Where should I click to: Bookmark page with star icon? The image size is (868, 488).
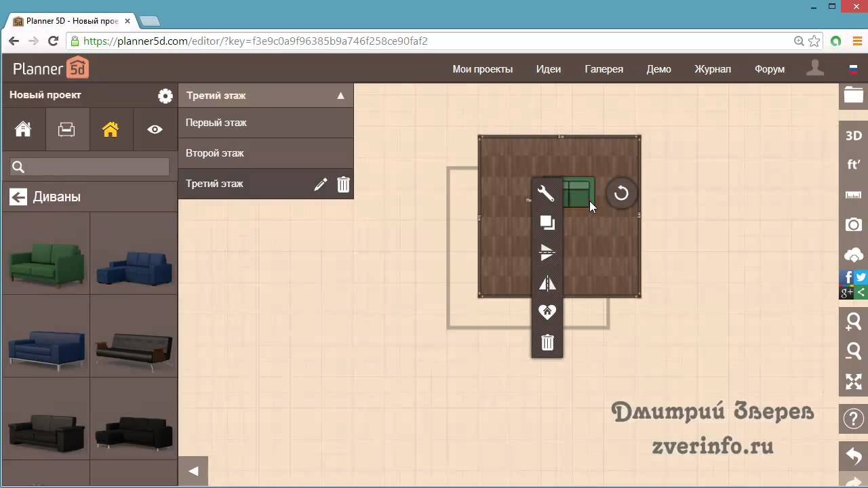click(x=814, y=41)
